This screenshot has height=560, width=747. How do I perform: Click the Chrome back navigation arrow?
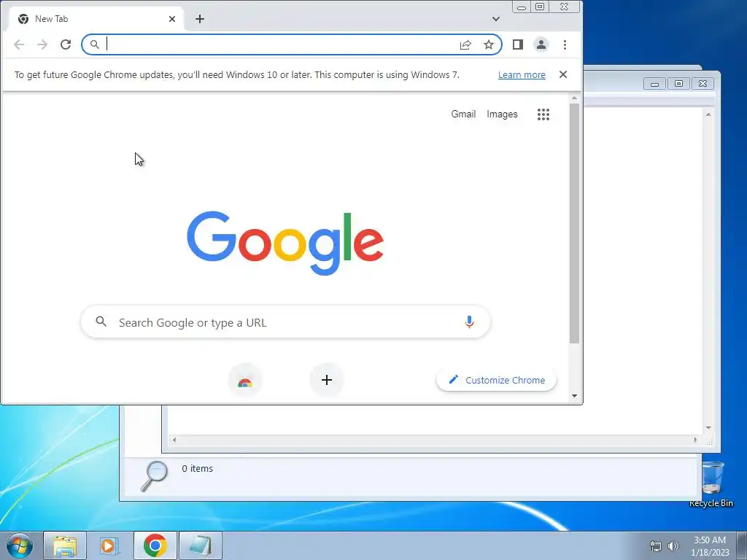click(19, 44)
